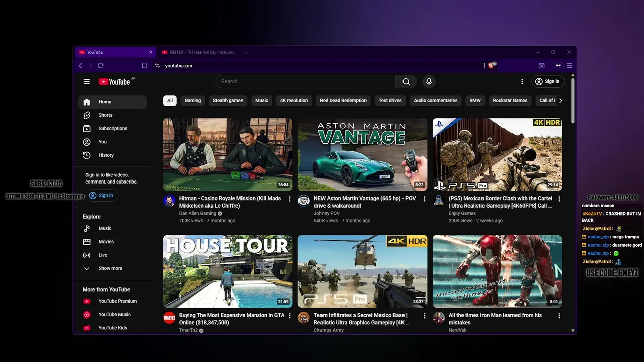Select the Stealth games filter chip
This screenshot has width=644, height=362.
click(x=228, y=100)
